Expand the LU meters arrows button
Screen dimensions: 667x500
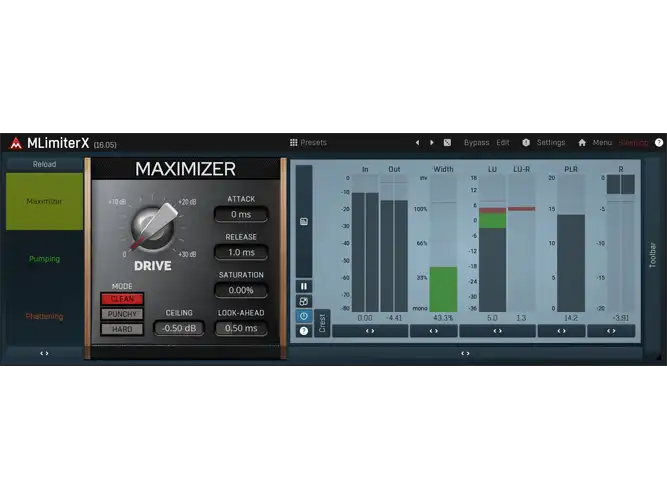coord(497,331)
